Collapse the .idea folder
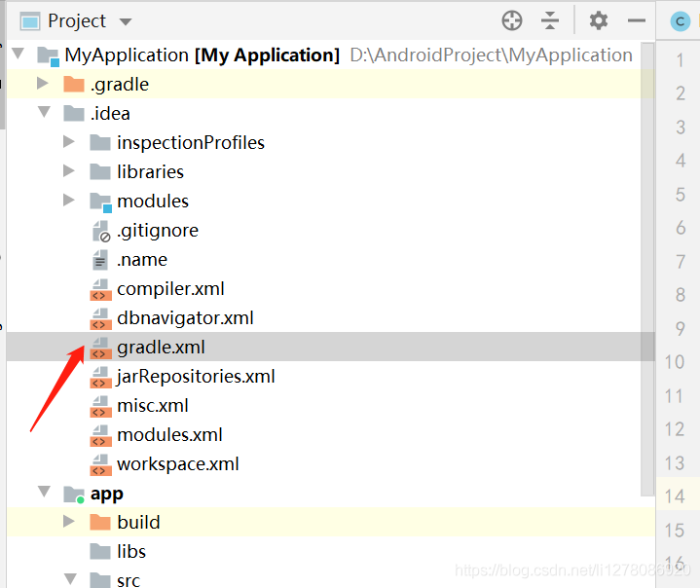The height and width of the screenshot is (588, 700). click(x=43, y=113)
